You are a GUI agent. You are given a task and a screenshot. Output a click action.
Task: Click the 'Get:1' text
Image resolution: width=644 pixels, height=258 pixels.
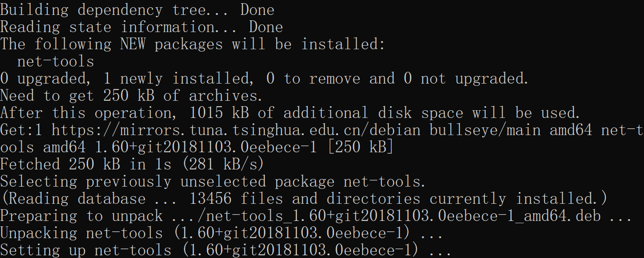click(x=21, y=130)
